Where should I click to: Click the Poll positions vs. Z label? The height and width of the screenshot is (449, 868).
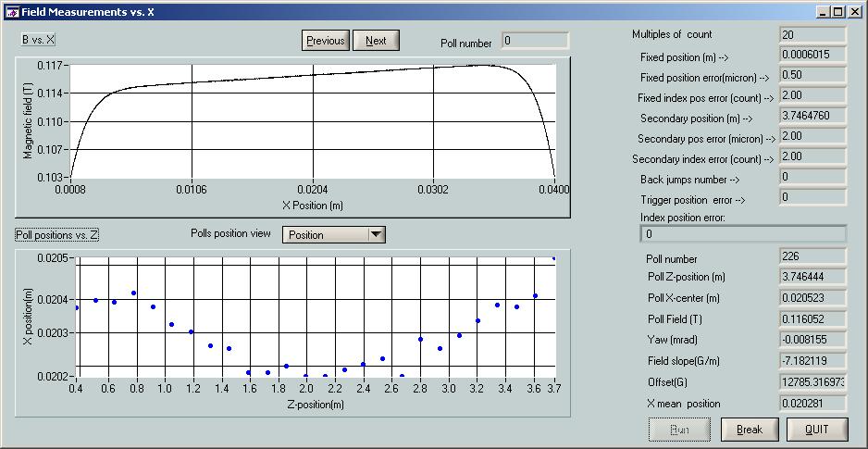(56, 235)
